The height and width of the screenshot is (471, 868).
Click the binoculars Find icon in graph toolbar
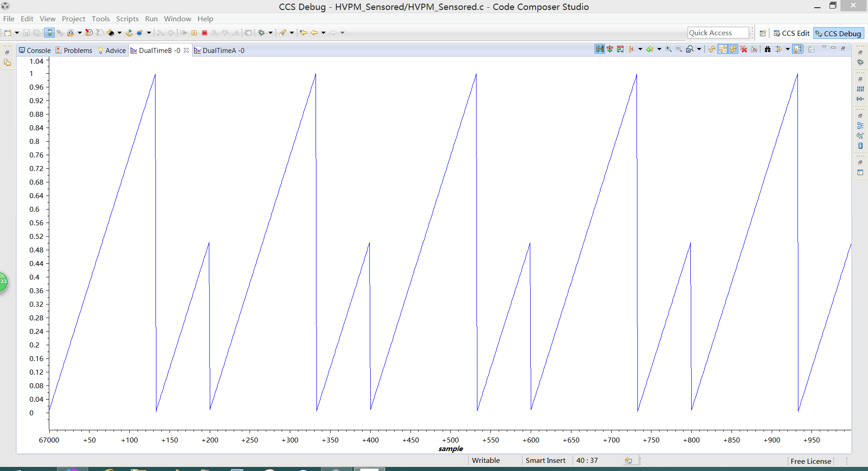[768, 49]
